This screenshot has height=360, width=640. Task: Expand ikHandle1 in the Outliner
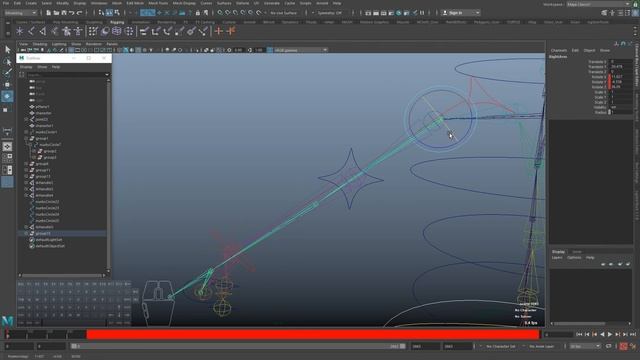tap(27, 183)
